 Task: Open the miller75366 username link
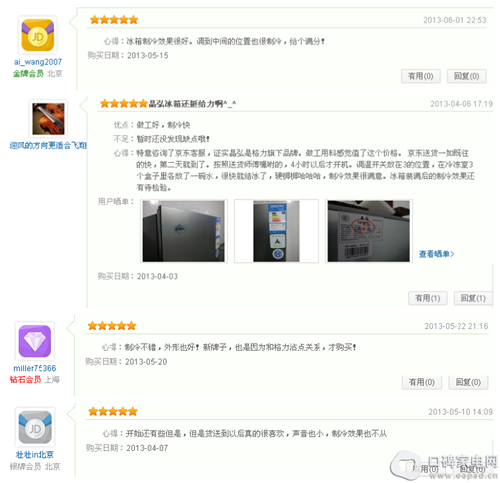35,368
